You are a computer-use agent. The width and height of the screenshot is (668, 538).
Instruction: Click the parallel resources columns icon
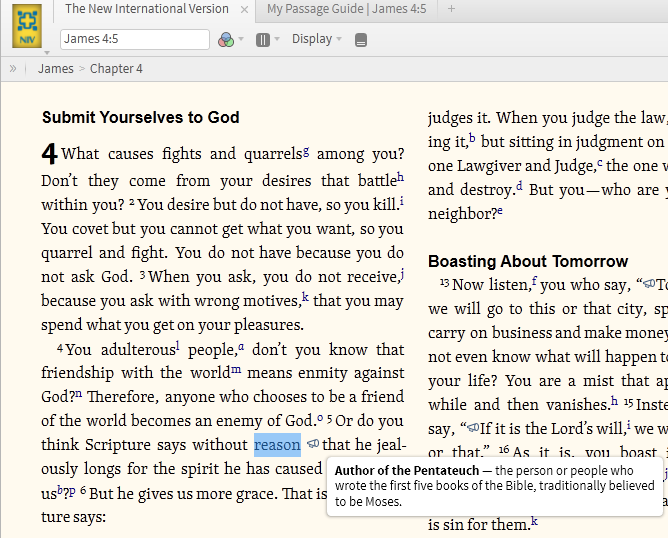point(263,40)
